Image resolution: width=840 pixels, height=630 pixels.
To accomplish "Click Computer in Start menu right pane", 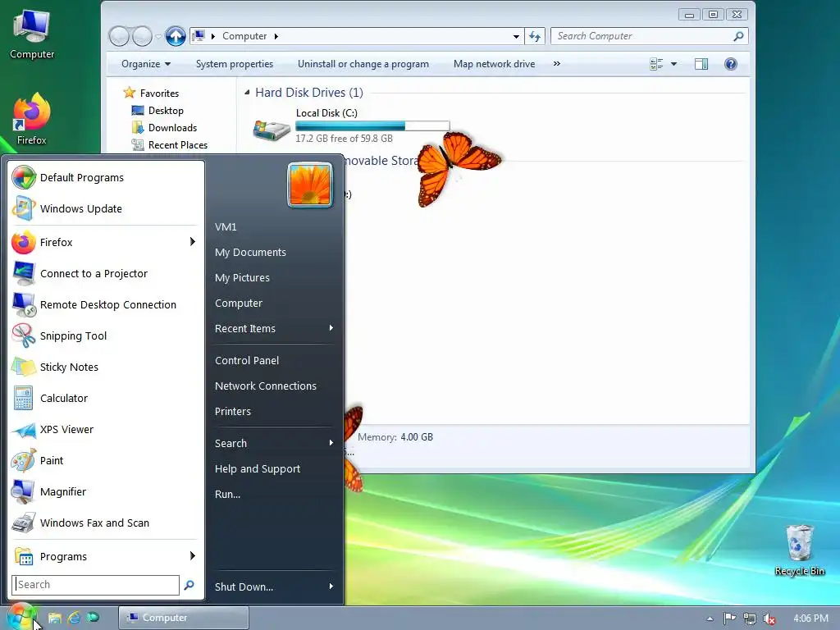I will coord(239,304).
